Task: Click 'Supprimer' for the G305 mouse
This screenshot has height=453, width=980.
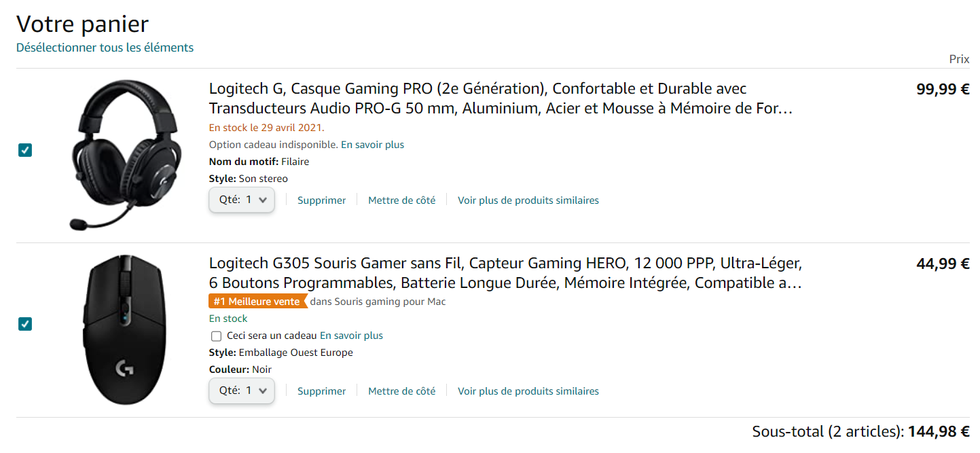Action: 321,391
